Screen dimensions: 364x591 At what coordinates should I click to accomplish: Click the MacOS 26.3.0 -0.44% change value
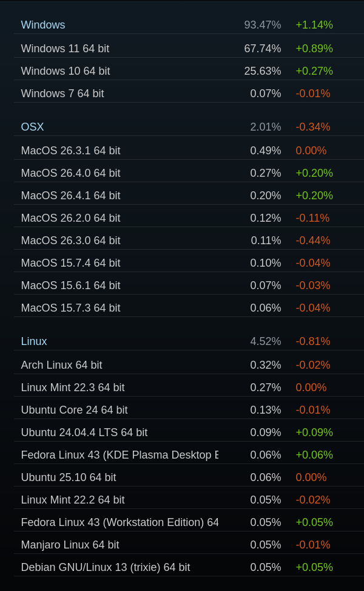pos(313,241)
